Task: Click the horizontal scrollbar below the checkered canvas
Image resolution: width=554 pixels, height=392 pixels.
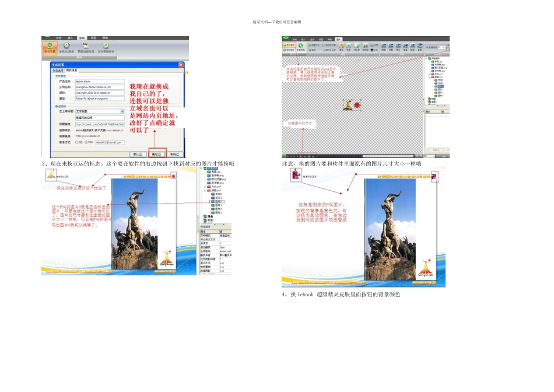Action: click(x=388, y=156)
